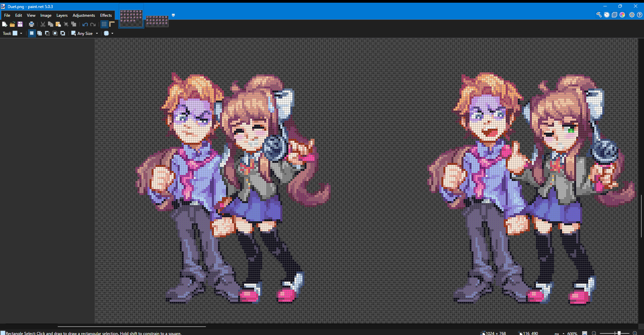Open the History window

(x=607, y=15)
